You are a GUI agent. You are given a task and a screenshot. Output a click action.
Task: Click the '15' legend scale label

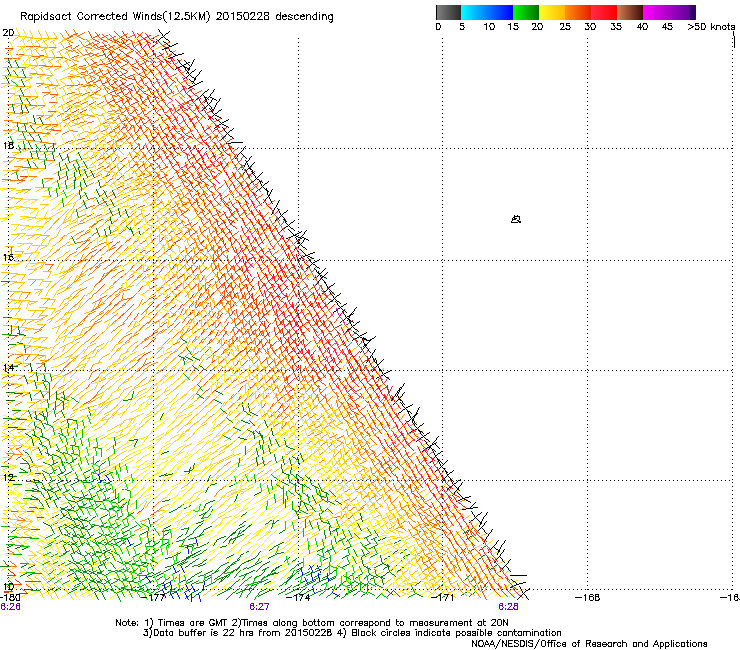pyautogui.click(x=513, y=27)
